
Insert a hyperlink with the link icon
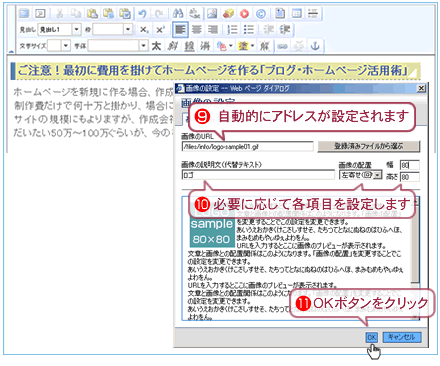[x=282, y=46]
